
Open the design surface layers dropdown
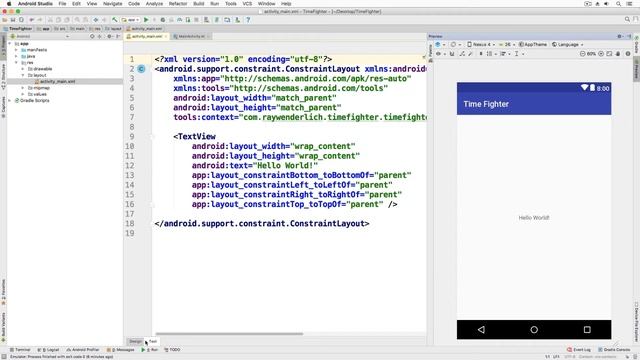click(x=440, y=44)
